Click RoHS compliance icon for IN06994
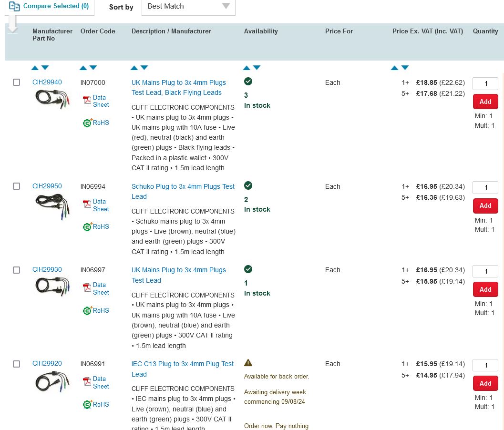 (x=87, y=226)
